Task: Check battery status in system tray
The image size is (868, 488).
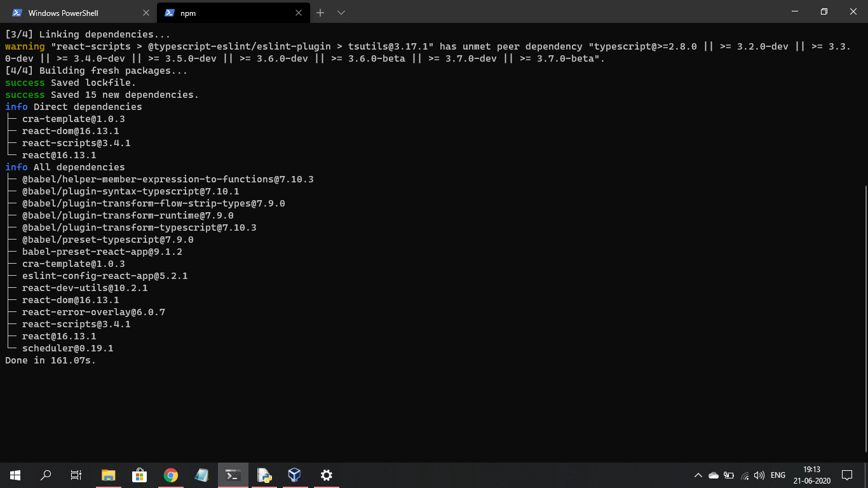Action: [729, 475]
